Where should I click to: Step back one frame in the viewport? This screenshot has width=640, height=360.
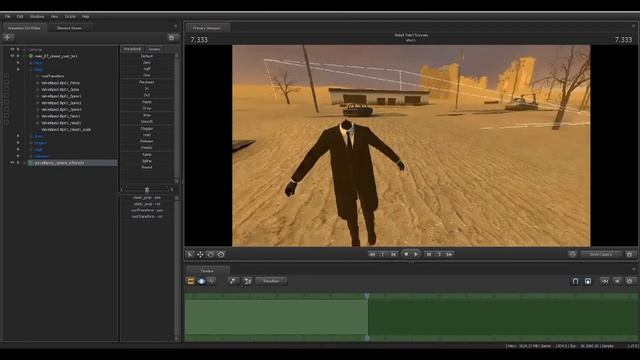click(x=393, y=254)
